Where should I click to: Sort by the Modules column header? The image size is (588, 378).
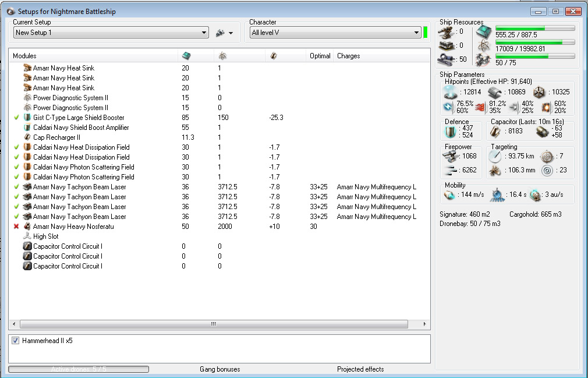coord(24,56)
